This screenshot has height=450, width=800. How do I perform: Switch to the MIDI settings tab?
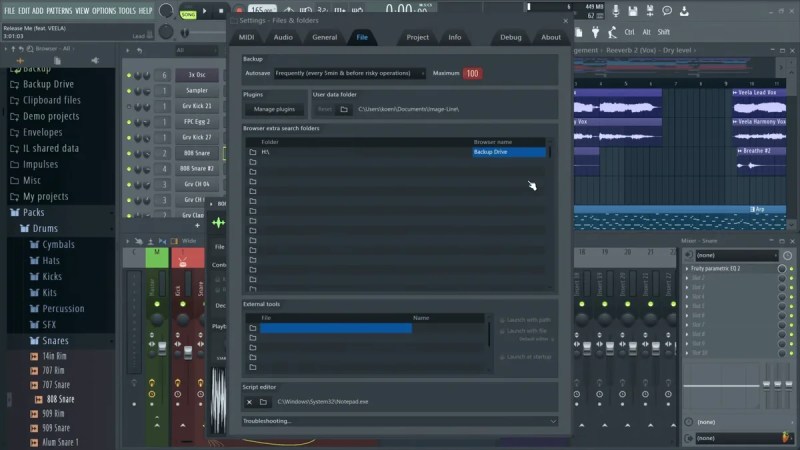(x=246, y=37)
